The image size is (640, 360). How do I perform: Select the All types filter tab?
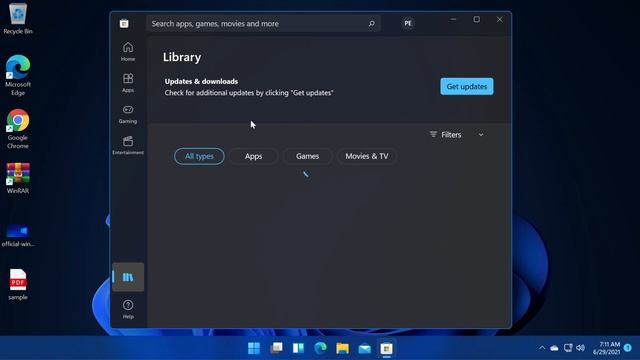tap(199, 156)
